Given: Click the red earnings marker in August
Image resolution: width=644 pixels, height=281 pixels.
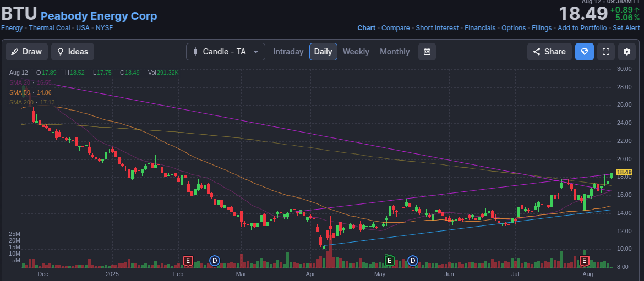Looking at the screenshot, I should (x=584, y=260).
